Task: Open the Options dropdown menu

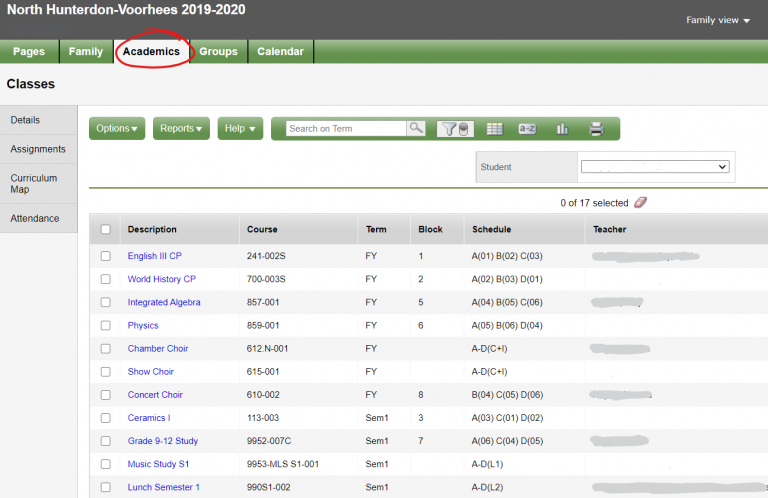Action: click(x=117, y=129)
